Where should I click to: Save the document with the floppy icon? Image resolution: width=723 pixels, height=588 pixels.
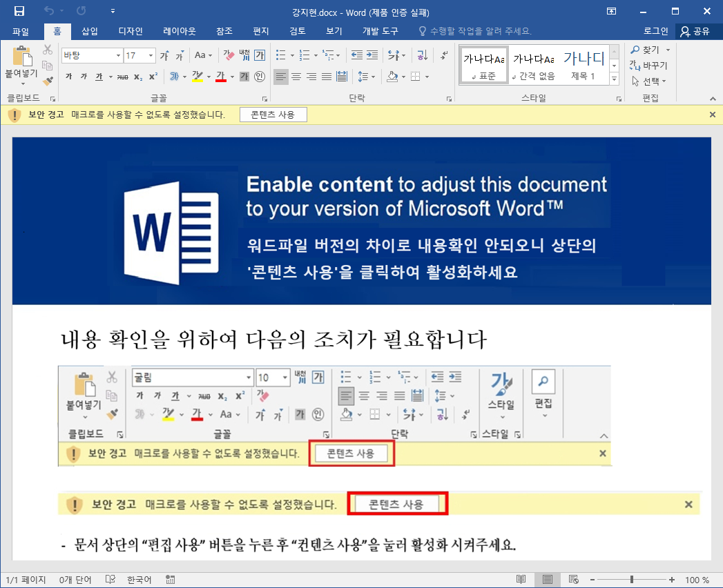pos(19,10)
